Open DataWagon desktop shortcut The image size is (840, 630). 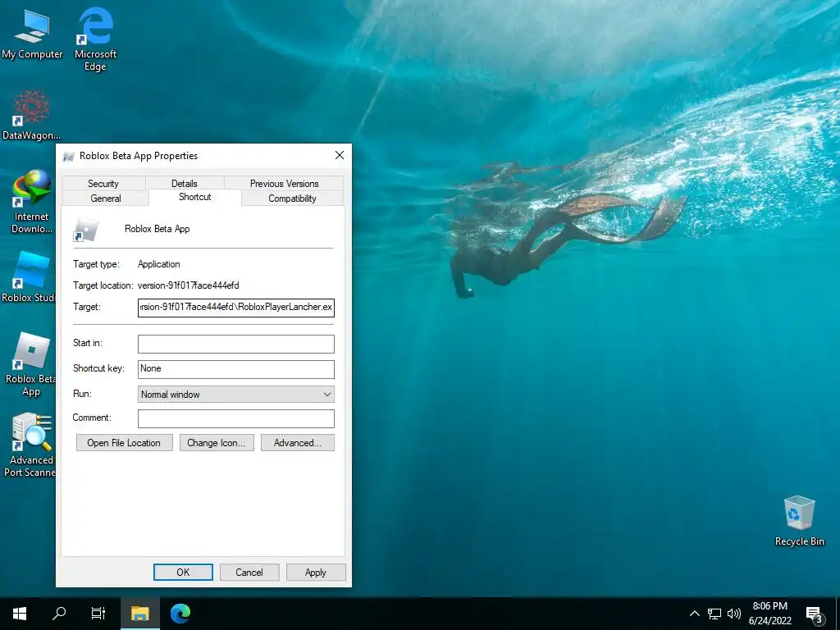tap(31, 115)
